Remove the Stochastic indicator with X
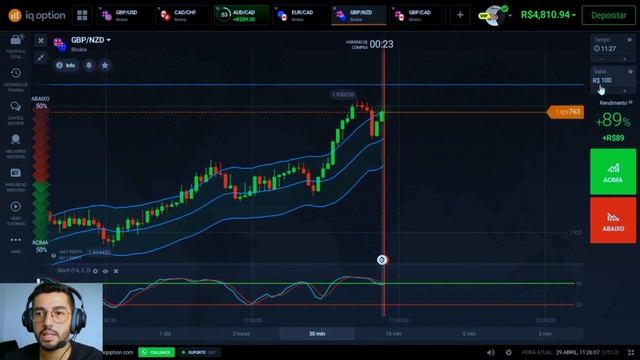The height and width of the screenshot is (360, 640). point(116,271)
